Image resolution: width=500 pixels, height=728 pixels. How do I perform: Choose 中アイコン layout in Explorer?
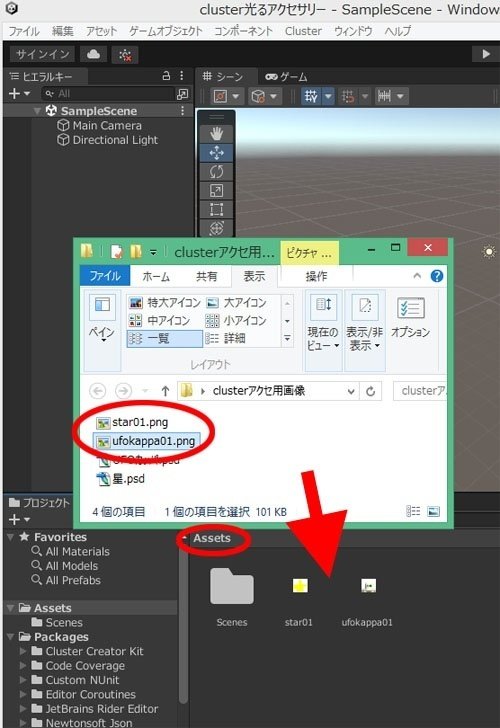coord(159,320)
